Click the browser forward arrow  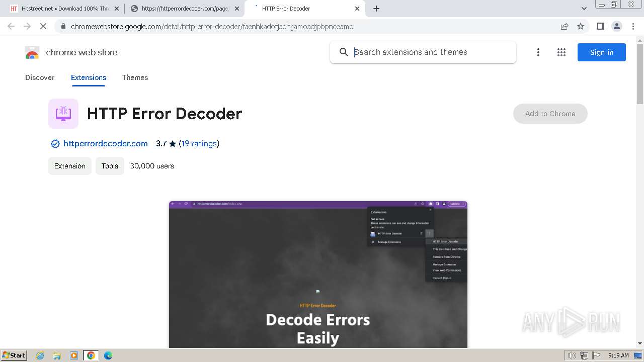click(x=27, y=26)
